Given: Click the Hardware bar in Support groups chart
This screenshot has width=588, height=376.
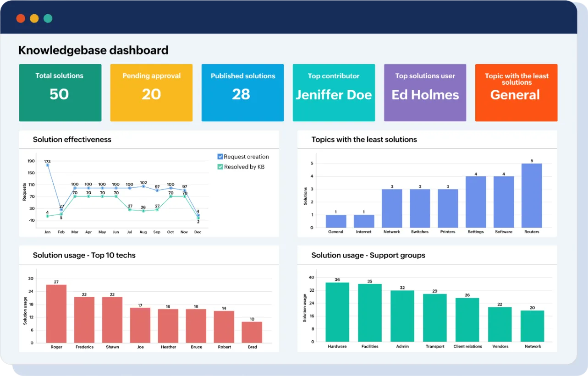Looking at the screenshot, I should click(337, 312).
